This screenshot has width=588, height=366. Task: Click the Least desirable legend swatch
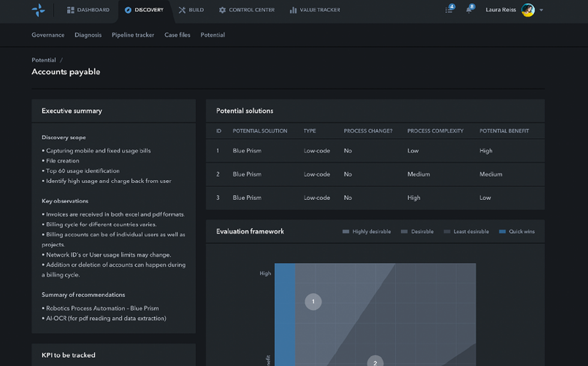tap(447, 231)
